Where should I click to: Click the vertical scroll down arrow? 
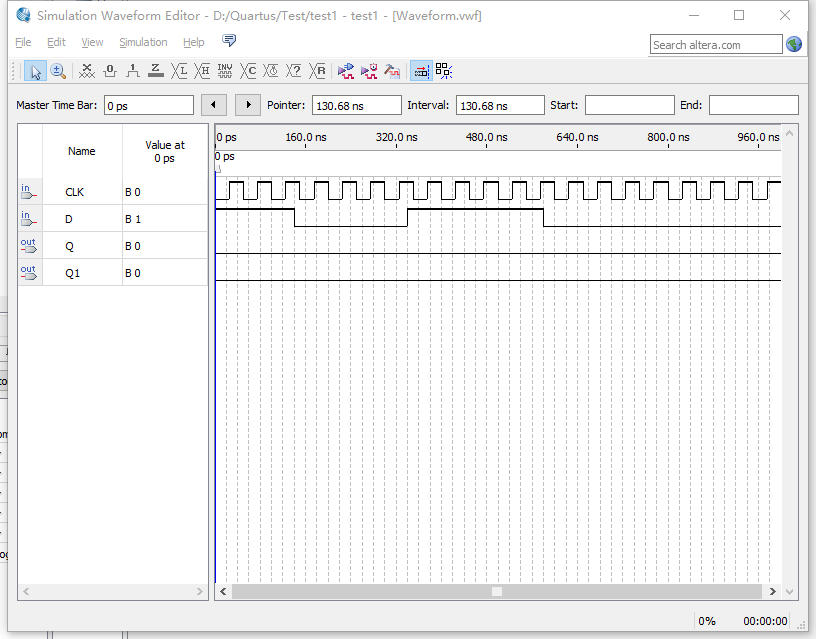pos(789,592)
